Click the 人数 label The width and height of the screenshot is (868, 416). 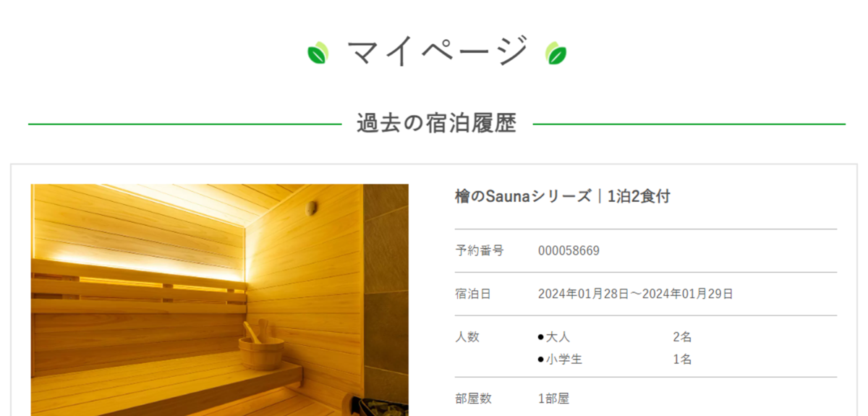pyautogui.click(x=467, y=336)
